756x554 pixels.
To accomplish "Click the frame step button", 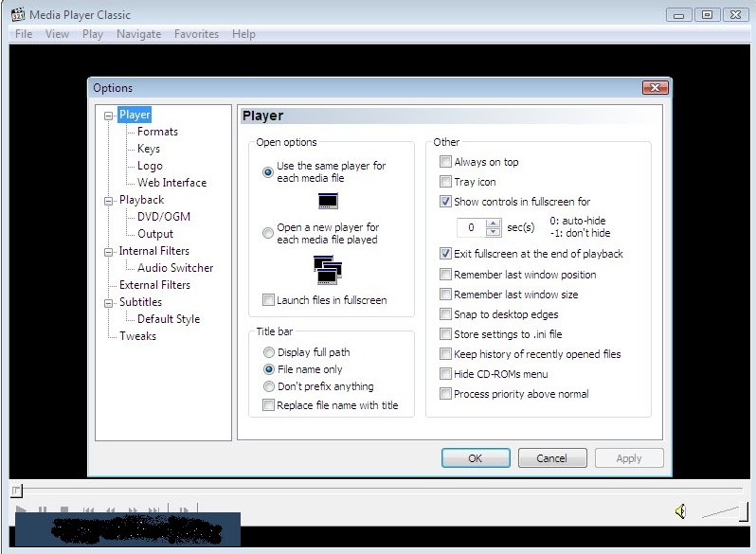I will pos(183,509).
